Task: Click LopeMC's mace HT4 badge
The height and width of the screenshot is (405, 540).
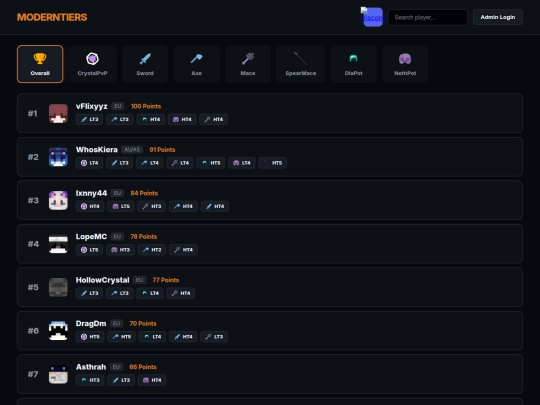Action: coord(184,250)
